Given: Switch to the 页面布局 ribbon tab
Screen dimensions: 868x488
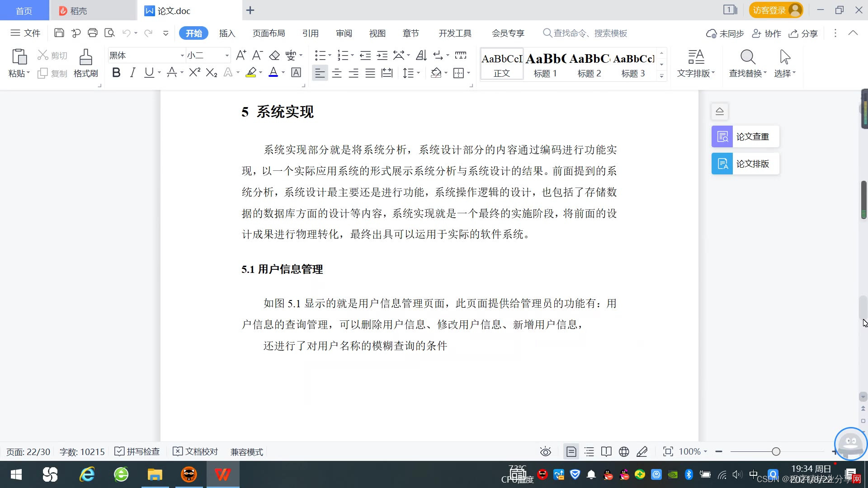Looking at the screenshot, I should pyautogui.click(x=269, y=33).
